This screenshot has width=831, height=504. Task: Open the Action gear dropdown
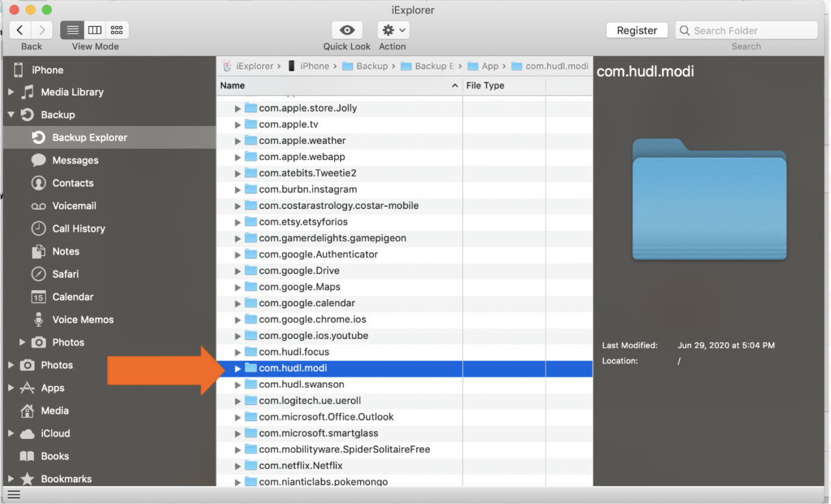tap(392, 30)
